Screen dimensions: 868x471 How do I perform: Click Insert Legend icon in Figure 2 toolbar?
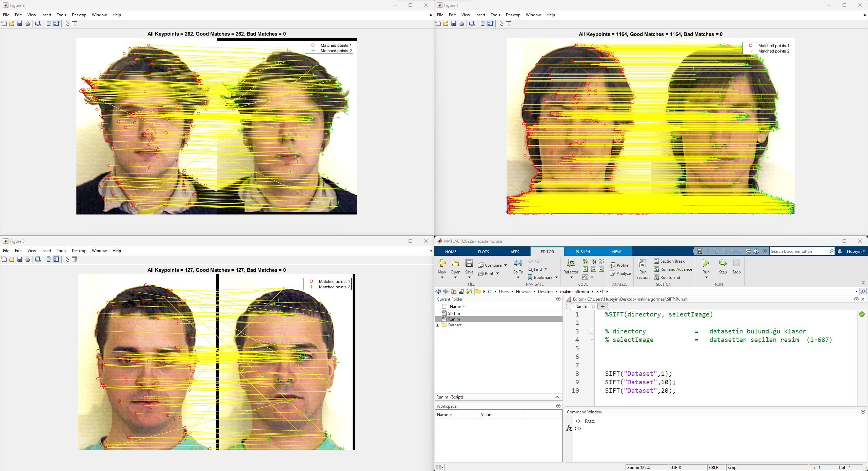[x=56, y=23]
